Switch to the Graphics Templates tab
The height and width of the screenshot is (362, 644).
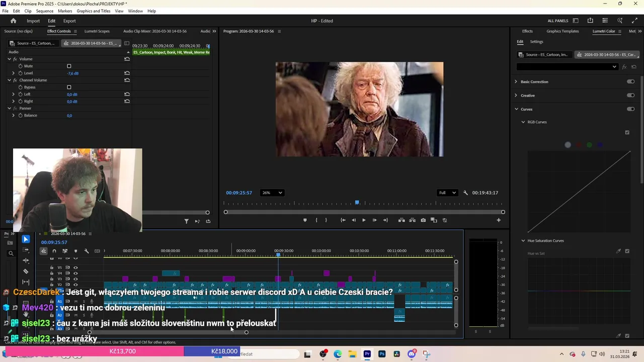562,31
